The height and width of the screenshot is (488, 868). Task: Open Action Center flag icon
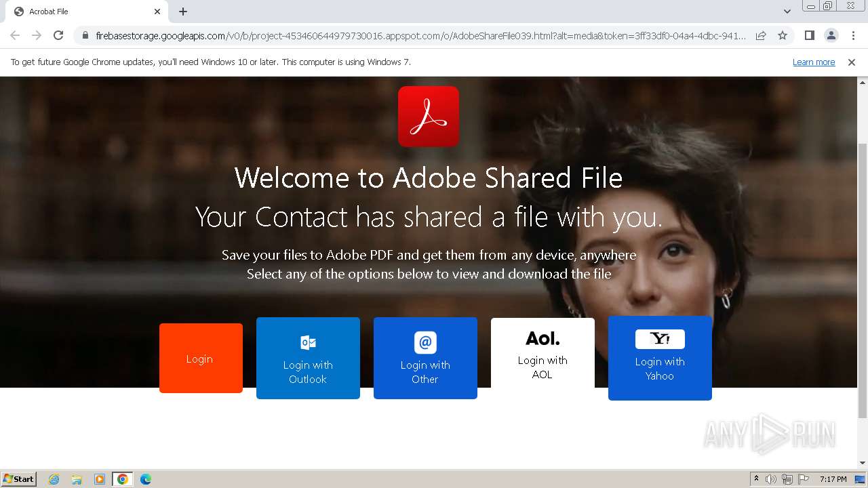click(804, 479)
